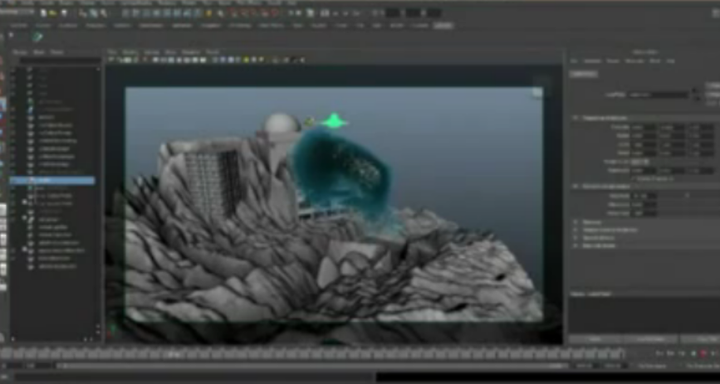
Task: Enable the first red Snap to Grids magnet
Action: click(232, 13)
